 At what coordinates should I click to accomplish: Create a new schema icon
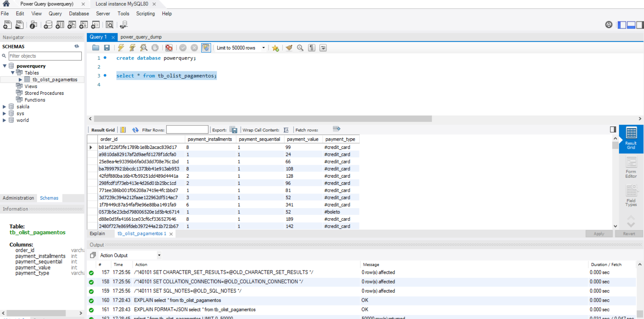click(48, 25)
